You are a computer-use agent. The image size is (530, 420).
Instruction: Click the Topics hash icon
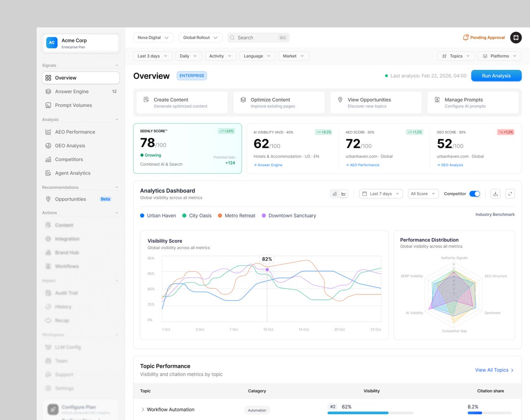tap(444, 56)
